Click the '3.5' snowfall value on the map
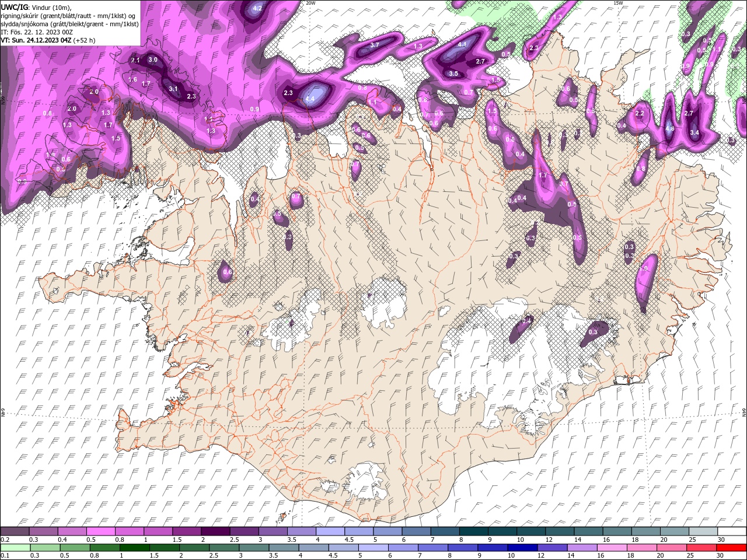This screenshot has width=747, height=560. point(453,73)
